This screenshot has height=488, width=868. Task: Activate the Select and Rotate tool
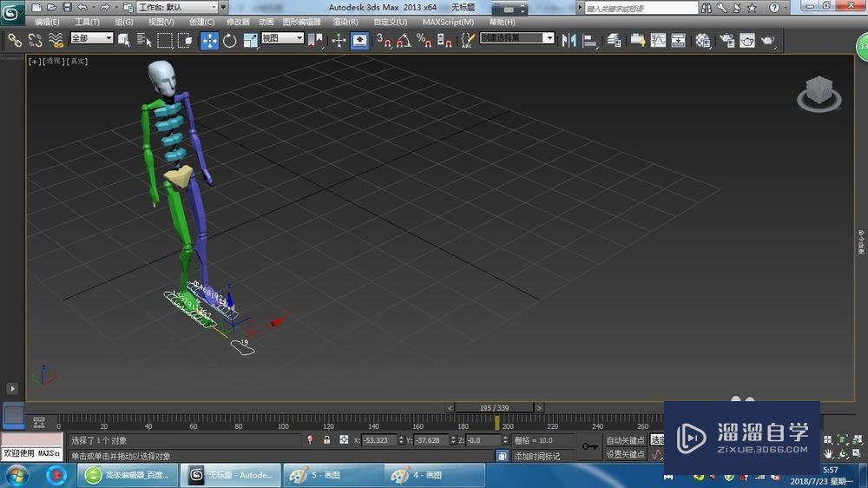pos(230,41)
